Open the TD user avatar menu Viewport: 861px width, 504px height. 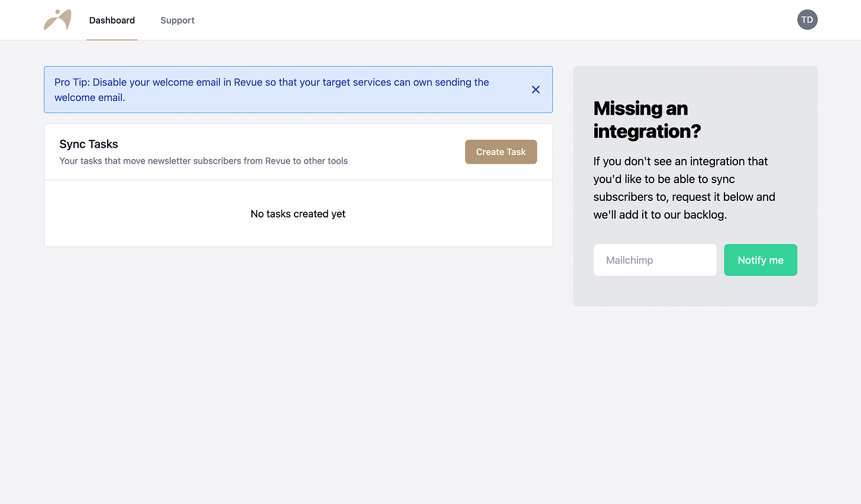point(807,19)
